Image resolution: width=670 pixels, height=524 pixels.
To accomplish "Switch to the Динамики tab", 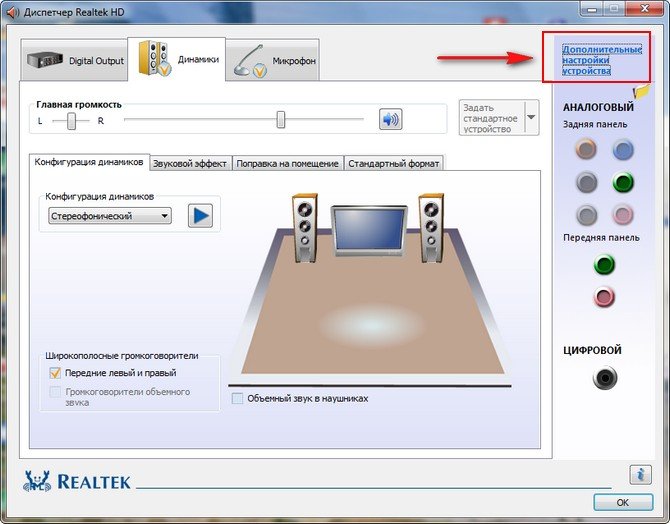I will point(176,59).
